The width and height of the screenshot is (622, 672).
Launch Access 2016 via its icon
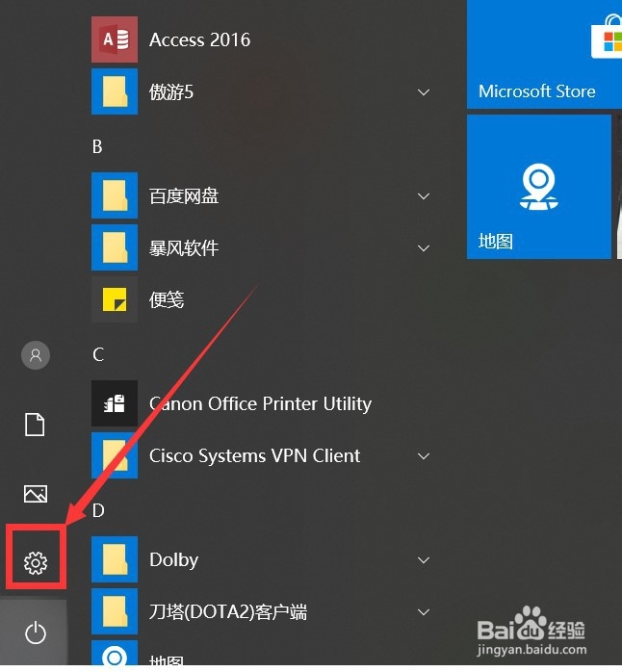coord(115,39)
